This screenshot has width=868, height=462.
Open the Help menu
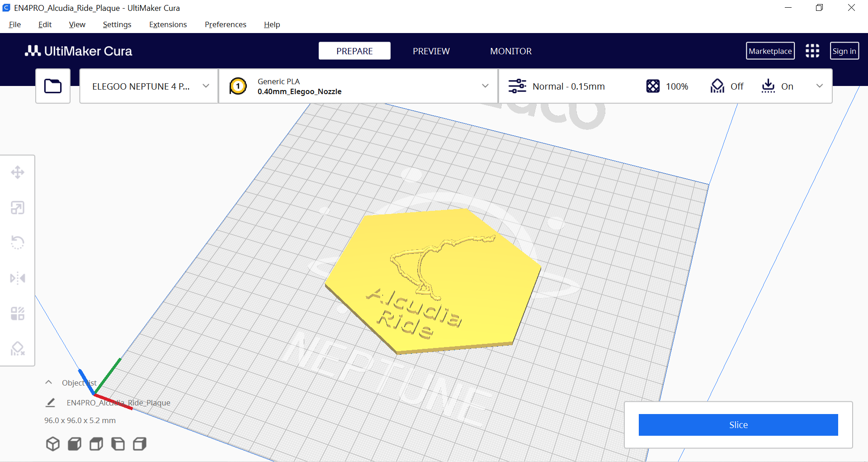pyautogui.click(x=272, y=24)
